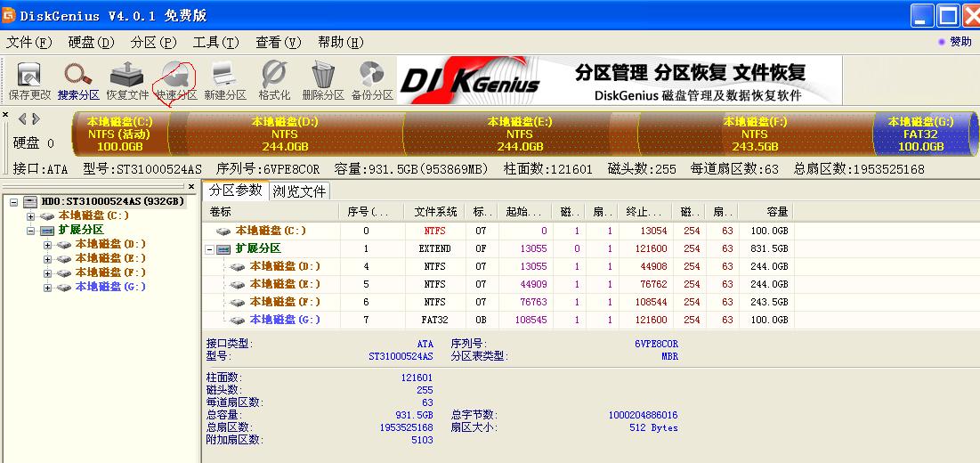Select 本地磁盘(E:) in the left tree

click(110, 258)
